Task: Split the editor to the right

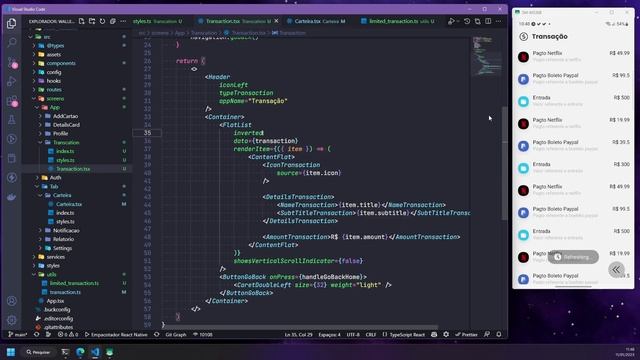Action: tap(488, 21)
